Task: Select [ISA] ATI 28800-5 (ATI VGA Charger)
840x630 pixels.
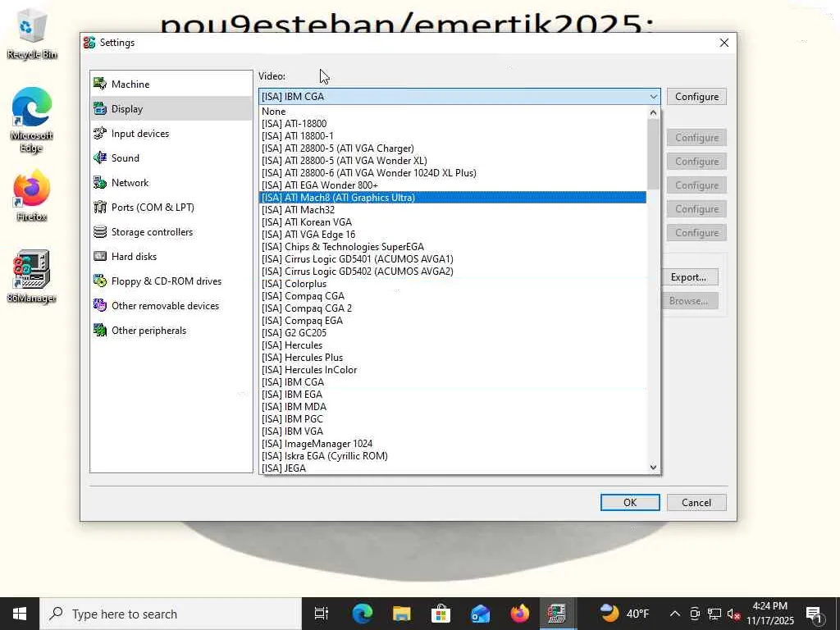Action: pyautogui.click(x=453, y=148)
